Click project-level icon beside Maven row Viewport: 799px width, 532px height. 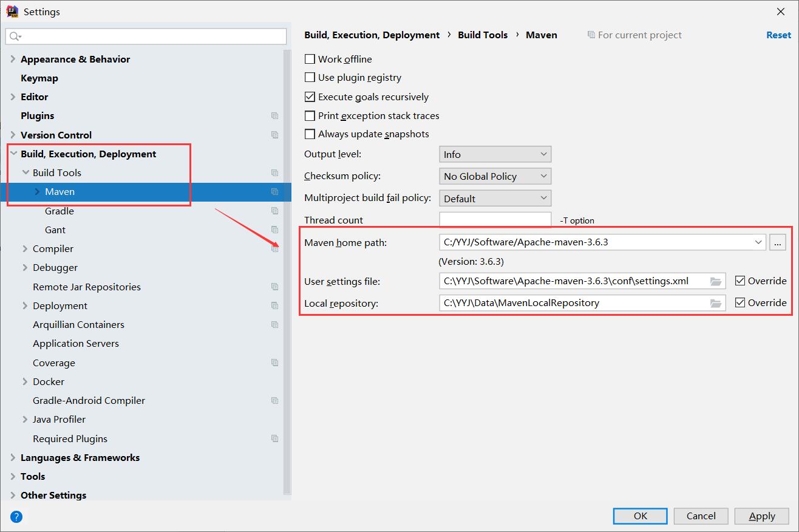(274, 192)
